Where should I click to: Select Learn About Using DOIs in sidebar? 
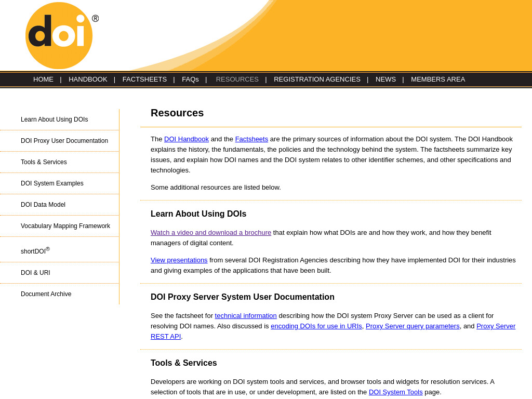point(54,119)
